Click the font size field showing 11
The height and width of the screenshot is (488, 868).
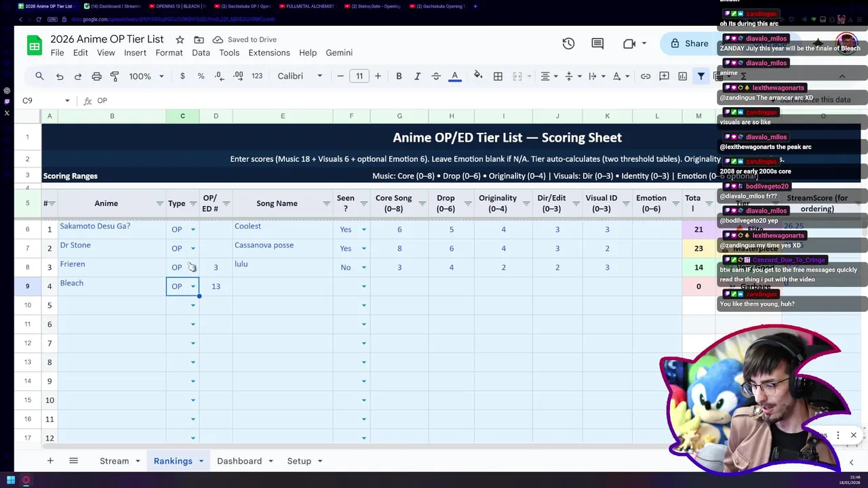(359, 76)
